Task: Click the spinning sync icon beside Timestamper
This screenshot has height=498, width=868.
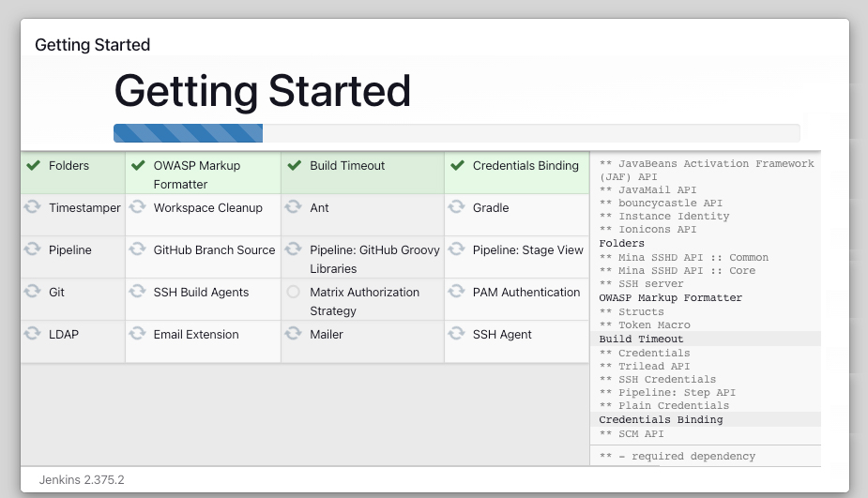Action: [x=33, y=207]
